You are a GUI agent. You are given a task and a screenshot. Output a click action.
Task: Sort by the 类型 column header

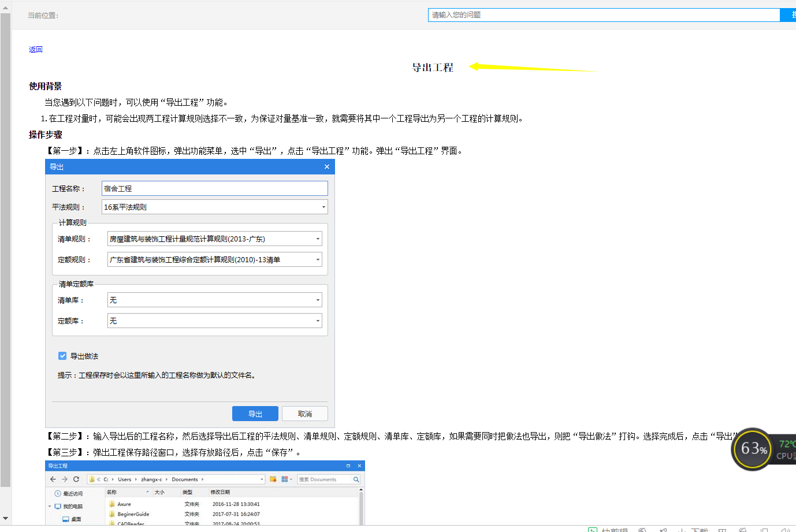click(187, 492)
